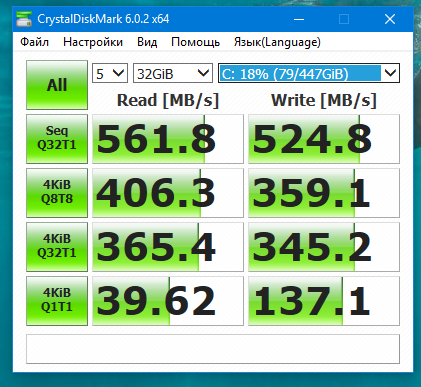Run all benchmarks with the All button
This screenshot has height=387, width=421.
click(57, 85)
